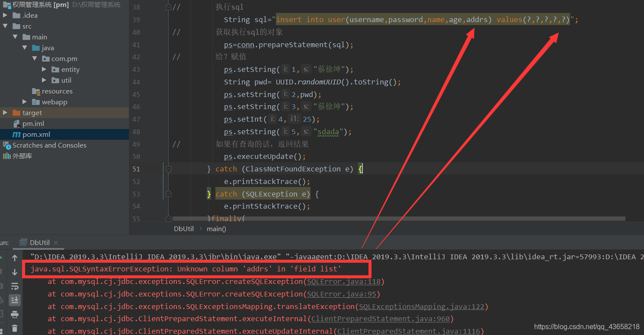Expand the .idea folder

tap(5, 16)
